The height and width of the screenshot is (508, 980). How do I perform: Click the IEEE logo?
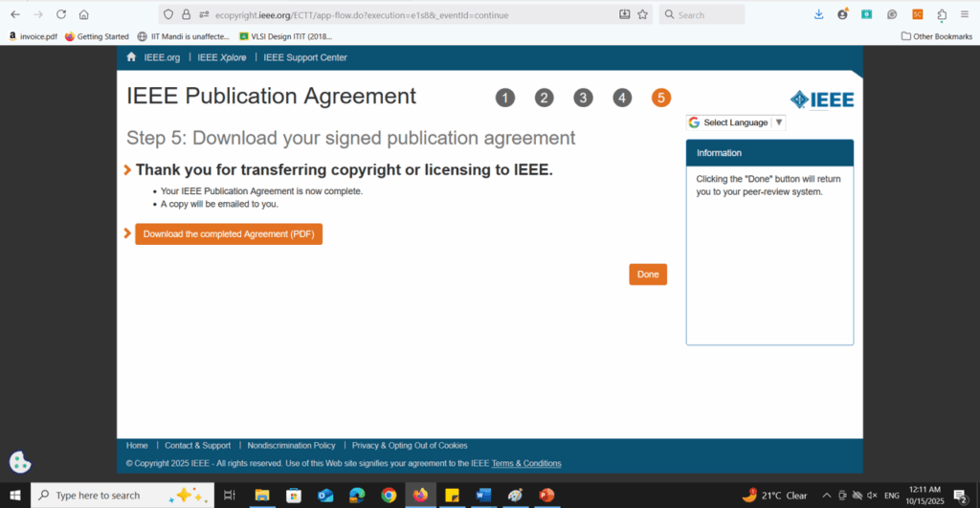point(821,99)
